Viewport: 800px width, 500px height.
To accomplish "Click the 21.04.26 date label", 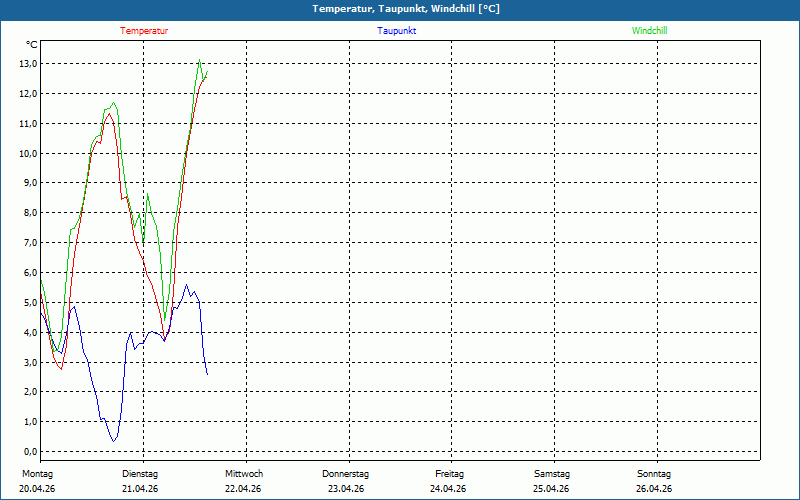I will tap(140, 489).
